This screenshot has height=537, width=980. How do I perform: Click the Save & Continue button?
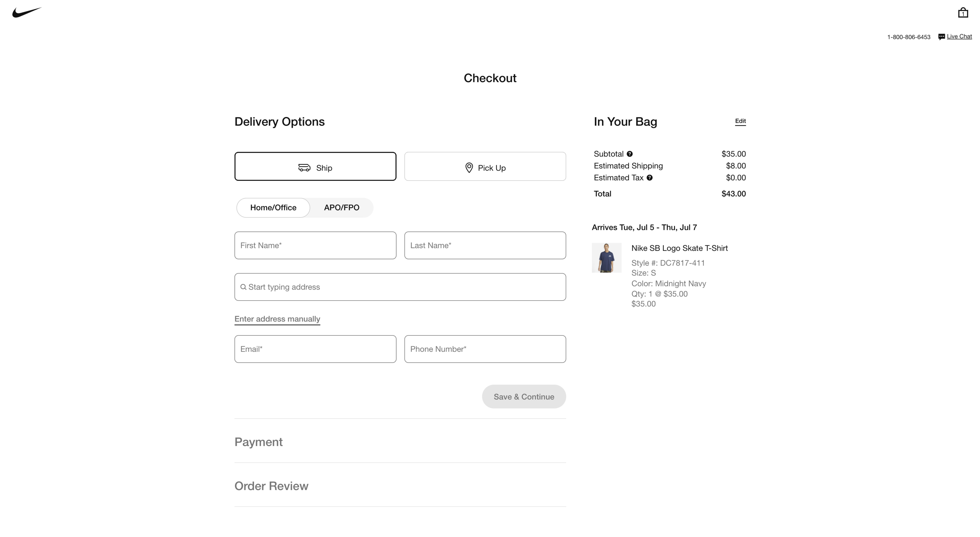[x=524, y=396]
